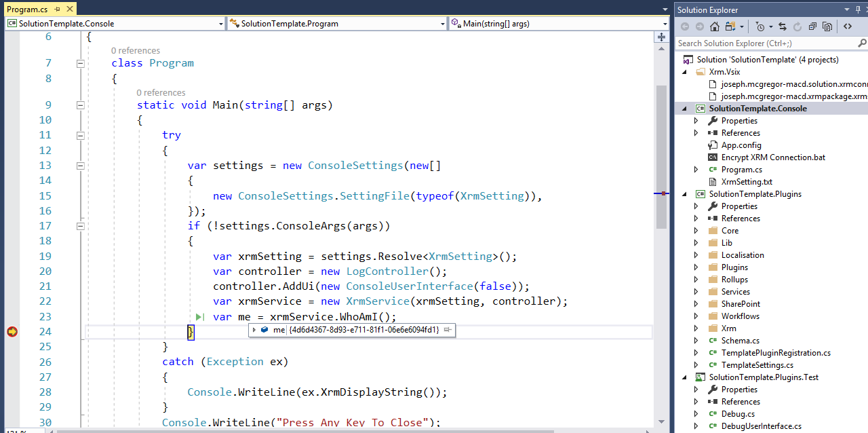Select the Program.cs editor tab
Viewport: 868px width, 433px height.
coord(27,10)
